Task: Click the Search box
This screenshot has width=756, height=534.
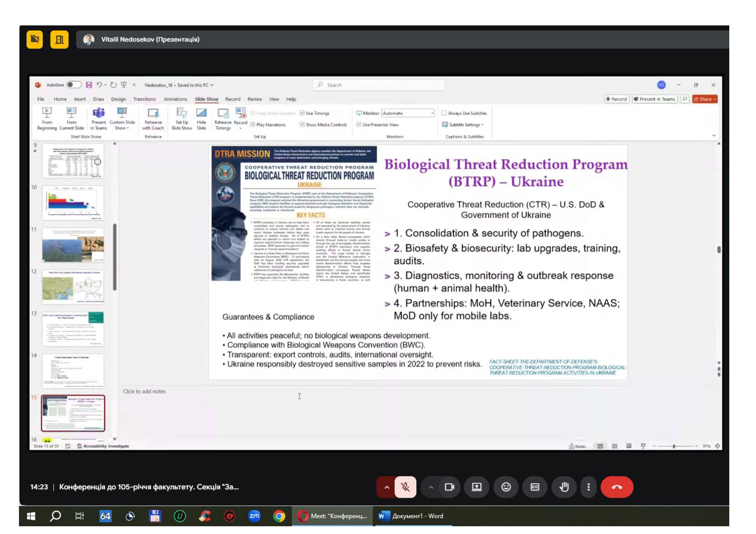Action: 378,85
